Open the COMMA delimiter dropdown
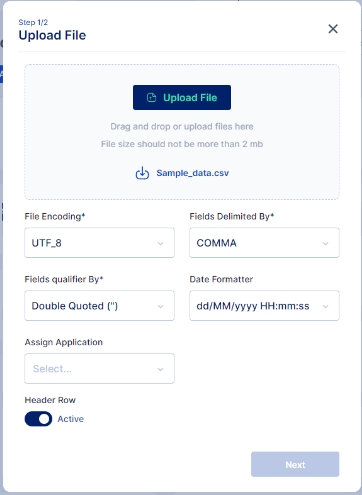The height and width of the screenshot is (495, 362). (264, 243)
